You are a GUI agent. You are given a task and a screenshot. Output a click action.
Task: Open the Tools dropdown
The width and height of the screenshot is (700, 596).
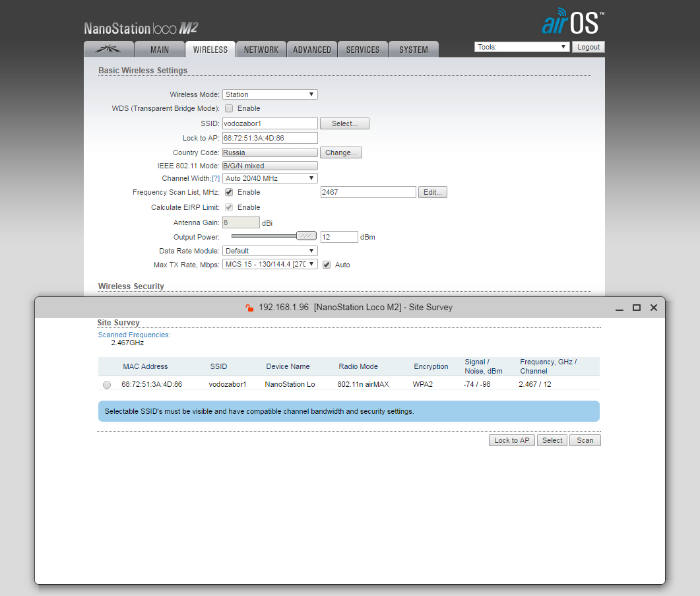pyautogui.click(x=522, y=47)
